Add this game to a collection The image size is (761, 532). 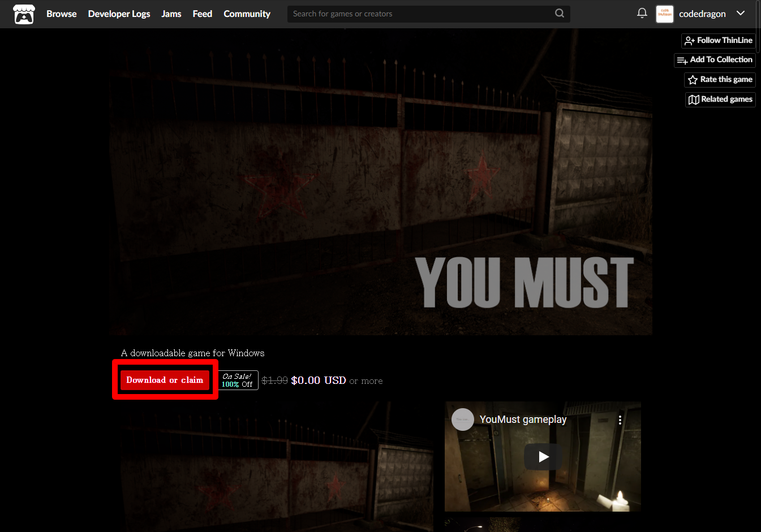click(715, 60)
